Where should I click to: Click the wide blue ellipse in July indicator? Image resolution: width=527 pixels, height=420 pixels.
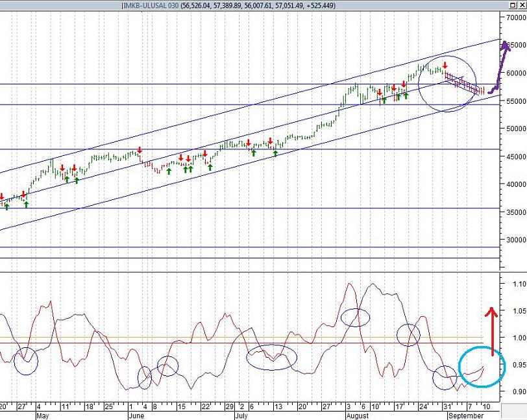[272, 356]
